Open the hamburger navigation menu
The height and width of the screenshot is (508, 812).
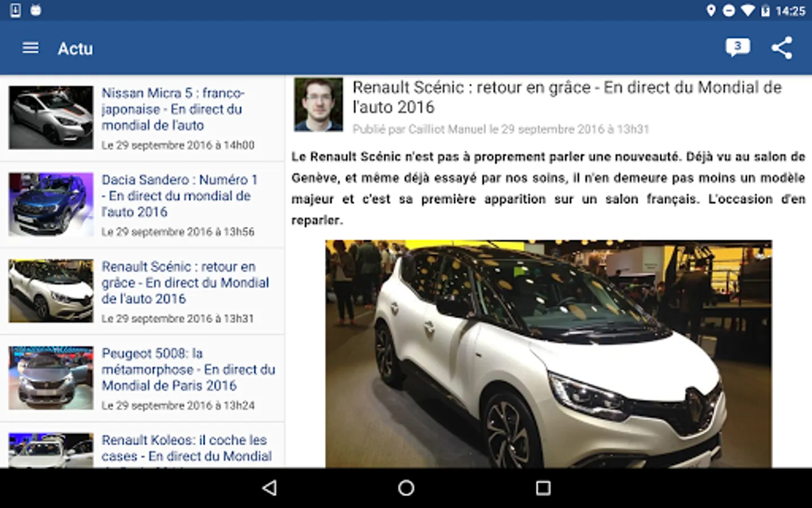[x=30, y=48]
